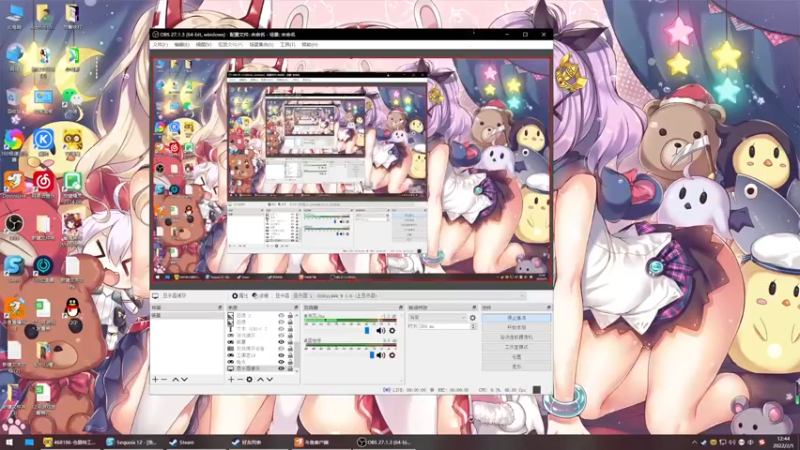Viewport: 800px width, 450px height.
Task: Add a new source with the plus icon
Action: 231,380
